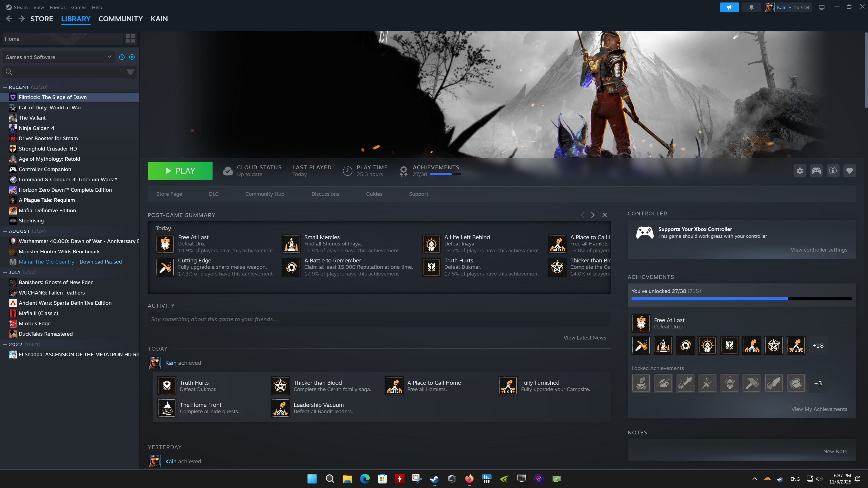Screen dimensions: 868x488
Task: Open the Guides tab
Action: point(374,194)
